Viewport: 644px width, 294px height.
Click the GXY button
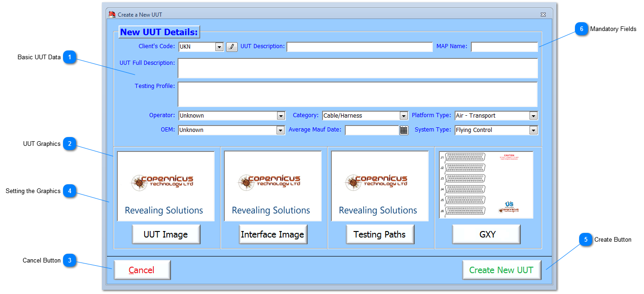click(486, 234)
